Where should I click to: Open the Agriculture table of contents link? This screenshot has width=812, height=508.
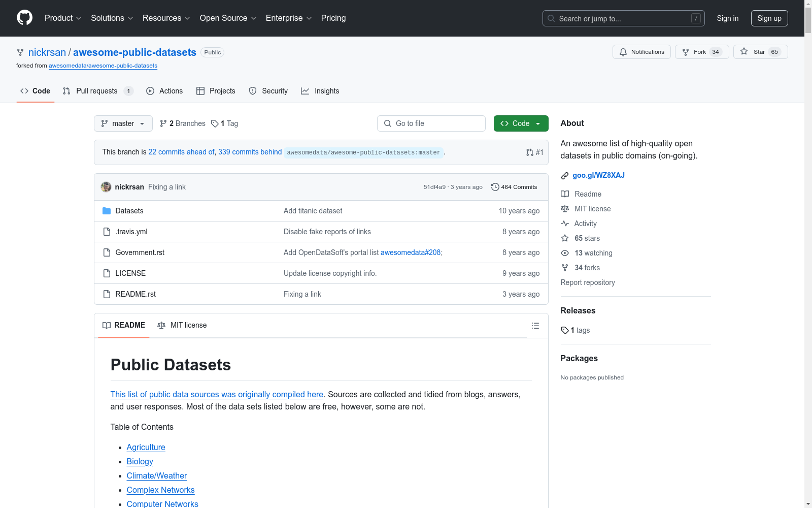tap(146, 447)
